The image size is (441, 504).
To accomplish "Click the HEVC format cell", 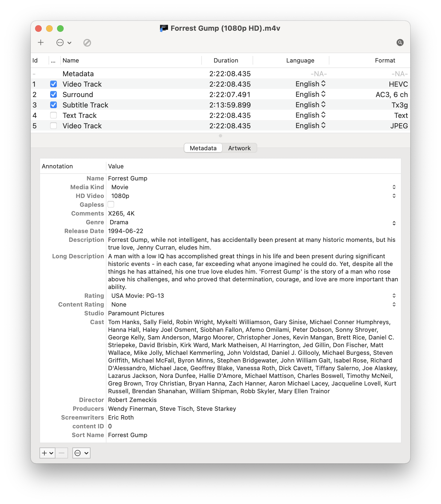I will tap(398, 84).
